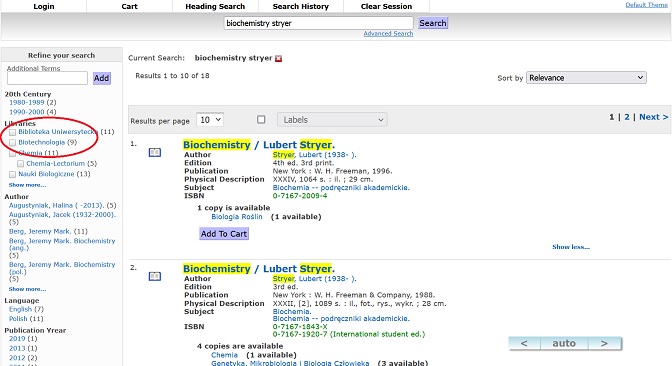Tick the select-all checkbox beside Labels
Image resolution: width=672 pixels, height=366 pixels.
coord(261,120)
